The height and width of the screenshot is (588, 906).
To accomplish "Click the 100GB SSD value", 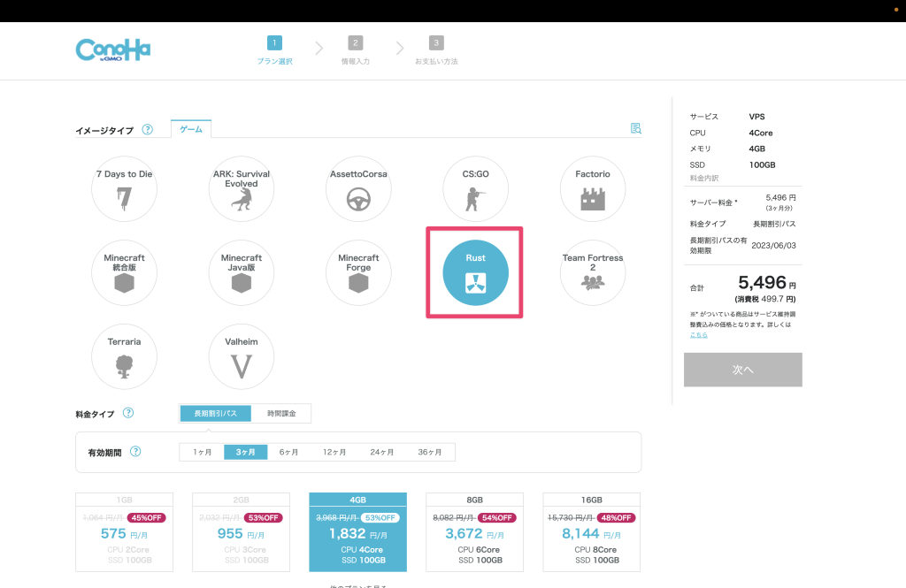I will (x=762, y=164).
